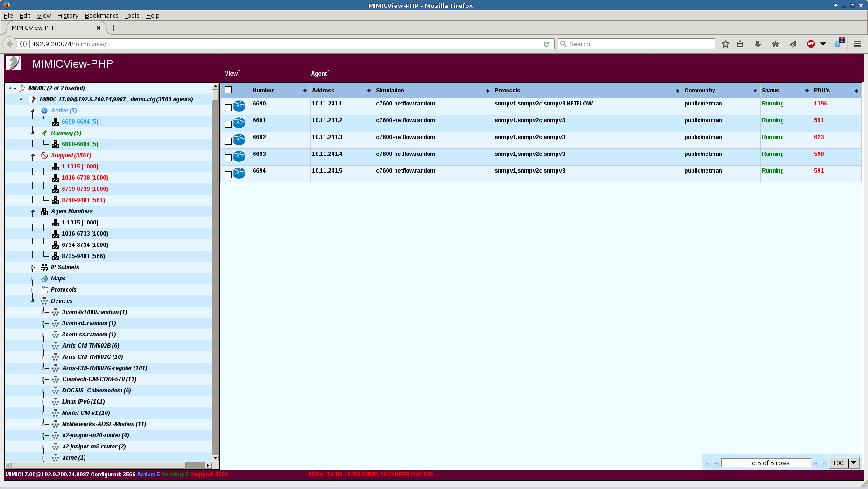Click the '1 to 5 of 5 rows' page field

point(766,463)
